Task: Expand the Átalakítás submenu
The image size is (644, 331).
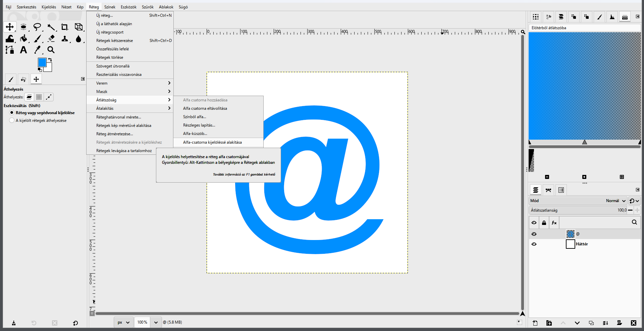Action: 130,108
